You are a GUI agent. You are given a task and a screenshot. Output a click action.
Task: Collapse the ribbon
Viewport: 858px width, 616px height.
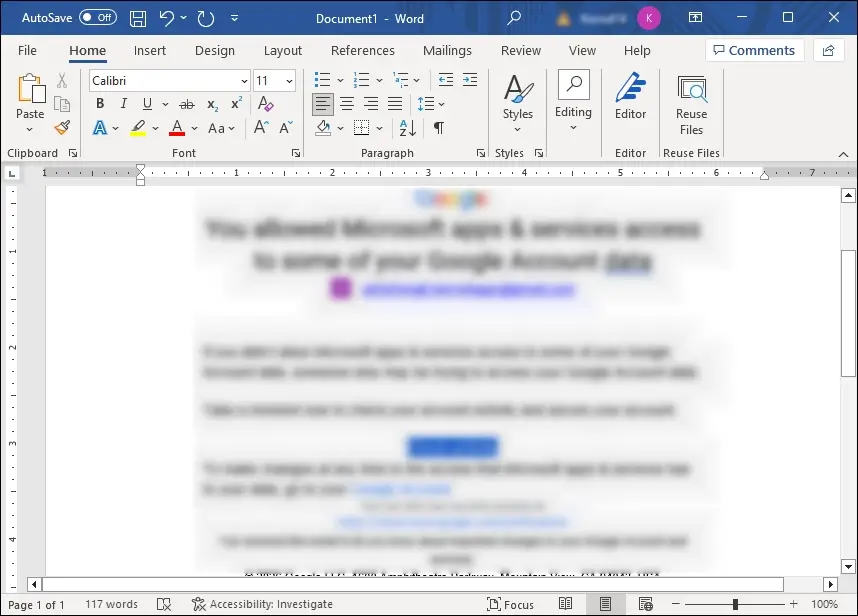click(x=843, y=155)
